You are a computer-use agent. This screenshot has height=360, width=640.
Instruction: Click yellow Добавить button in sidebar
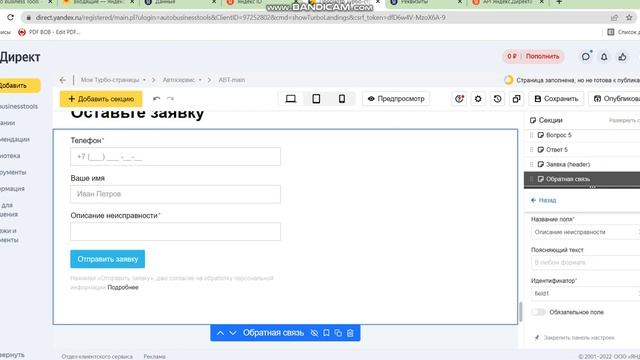20,86
